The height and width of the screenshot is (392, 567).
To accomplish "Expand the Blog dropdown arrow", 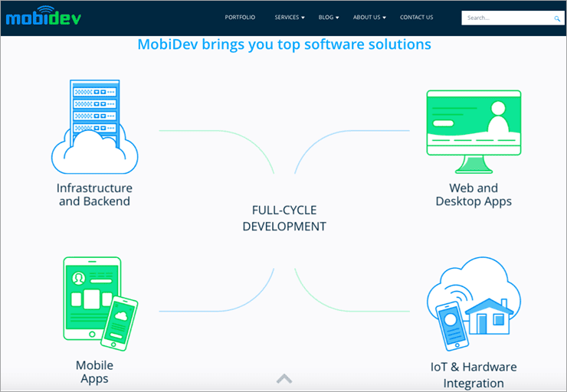I will (x=337, y=18).
